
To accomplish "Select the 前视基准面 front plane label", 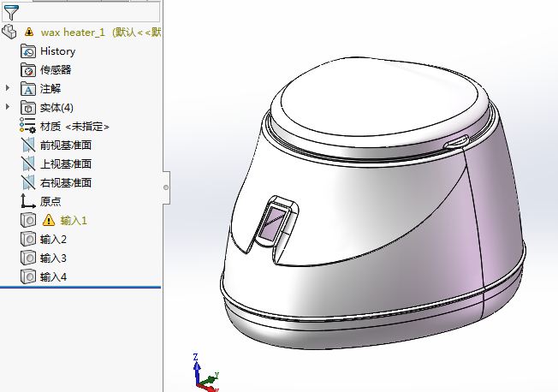I will [x=66, y=146].
